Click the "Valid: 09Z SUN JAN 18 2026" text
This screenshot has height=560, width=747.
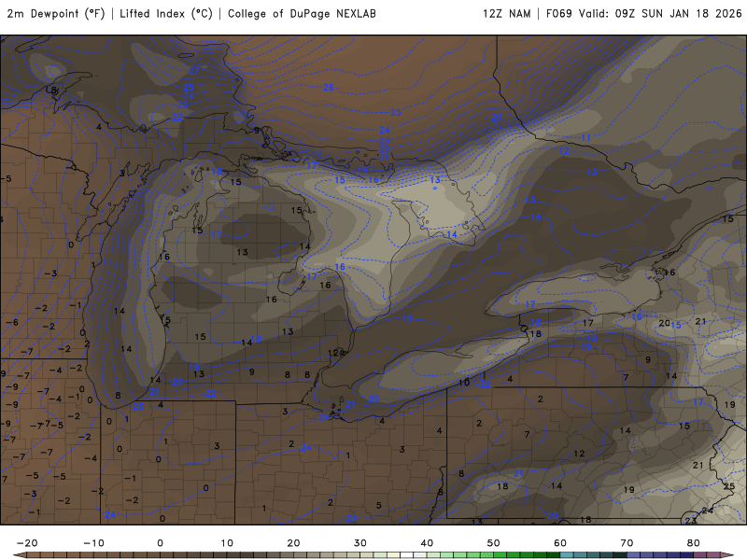[660, 14]
